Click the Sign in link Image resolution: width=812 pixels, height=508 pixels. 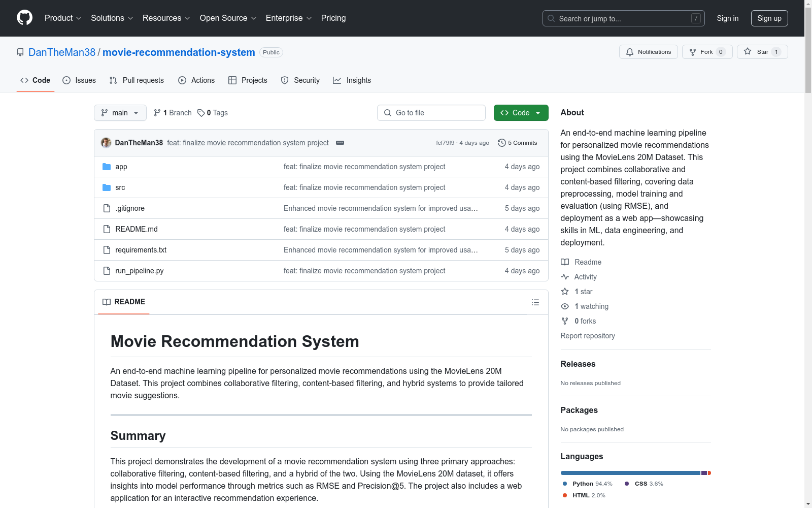coord(727,18)
